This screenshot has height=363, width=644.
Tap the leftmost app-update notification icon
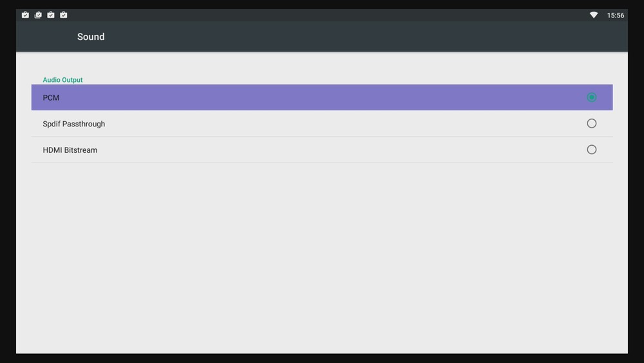pos(25,15)
